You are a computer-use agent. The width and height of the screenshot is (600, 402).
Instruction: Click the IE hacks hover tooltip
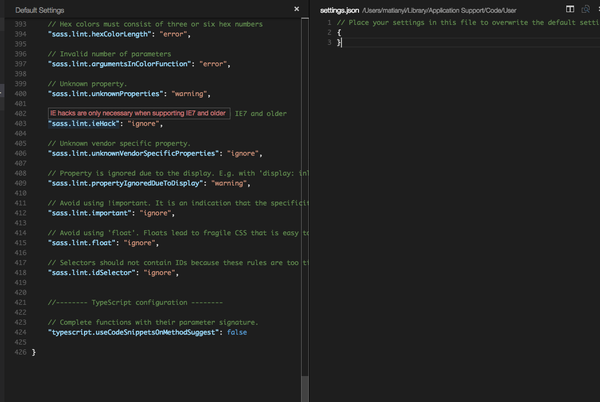(139, 113)
